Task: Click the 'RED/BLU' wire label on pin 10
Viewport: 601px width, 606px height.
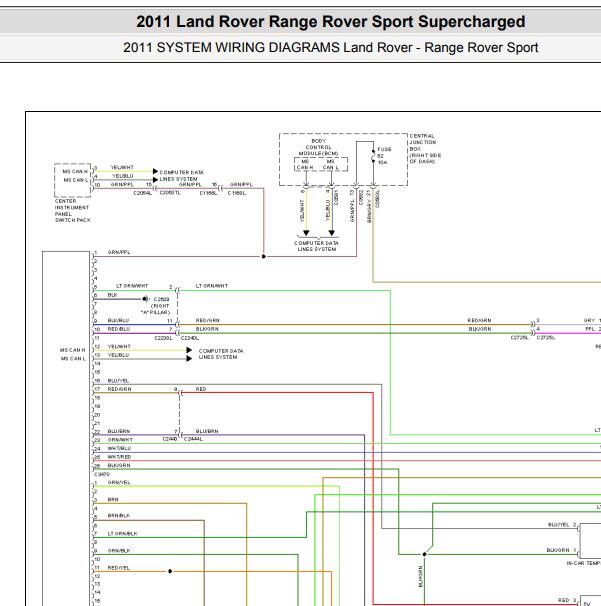Action: (x=119, y=329)
